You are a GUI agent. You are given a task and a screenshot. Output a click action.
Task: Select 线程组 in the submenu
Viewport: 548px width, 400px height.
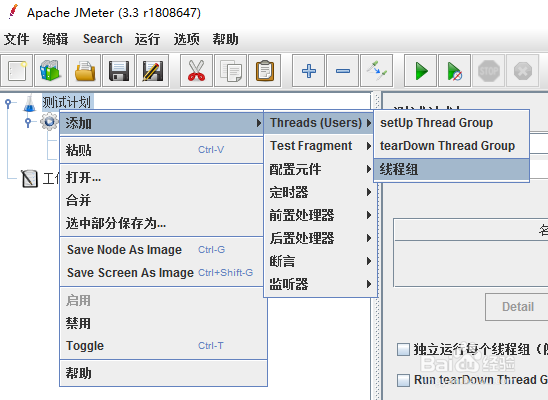click(x=452, y=169)
